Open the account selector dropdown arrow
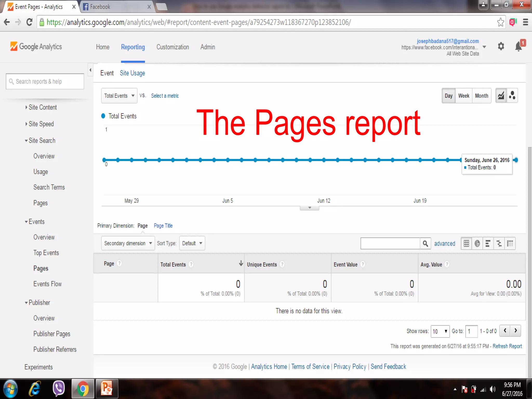This screenshot has height=399, width=532. (x=484, y=47)
